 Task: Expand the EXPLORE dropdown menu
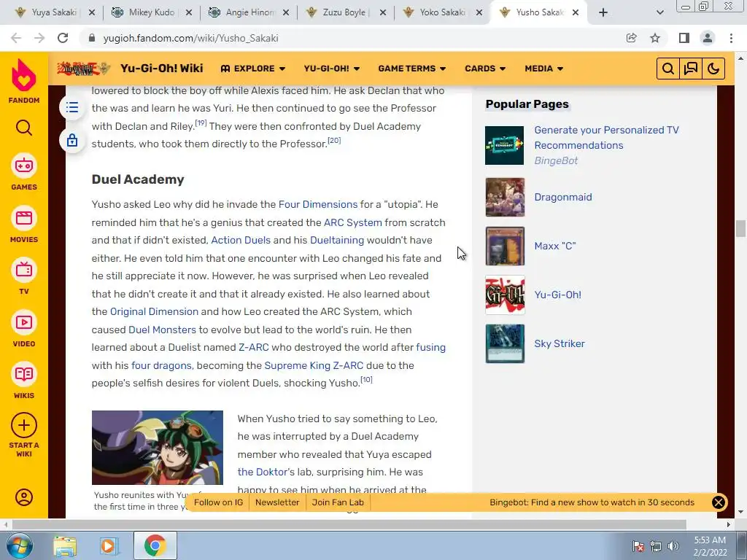click(253, 69)
